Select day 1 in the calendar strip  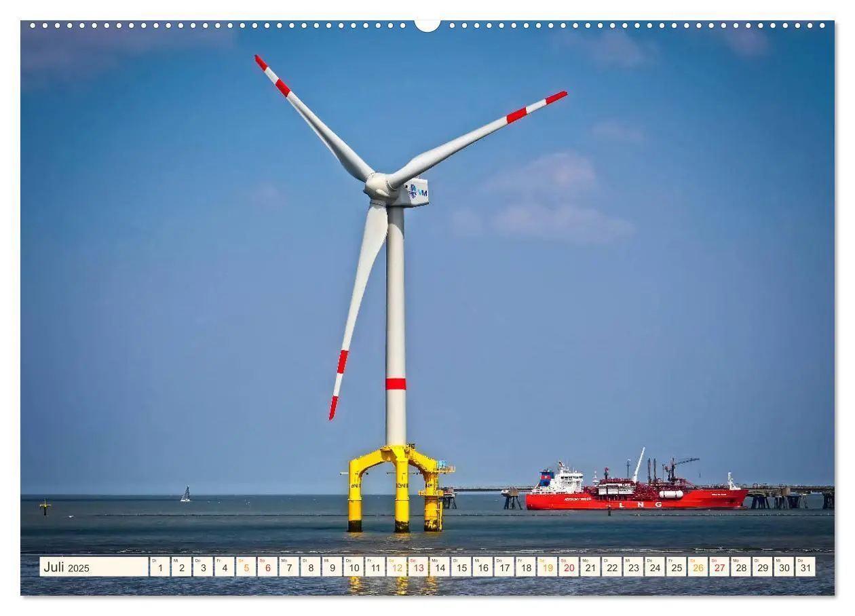click(159, 567)
